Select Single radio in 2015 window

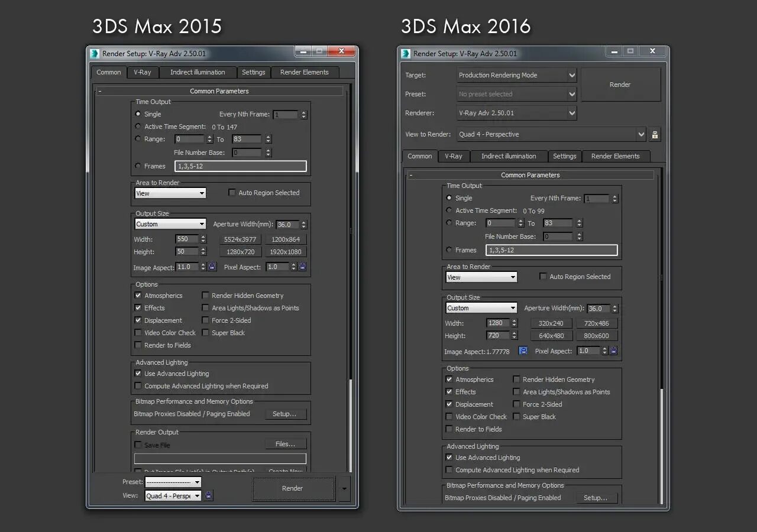138,113
